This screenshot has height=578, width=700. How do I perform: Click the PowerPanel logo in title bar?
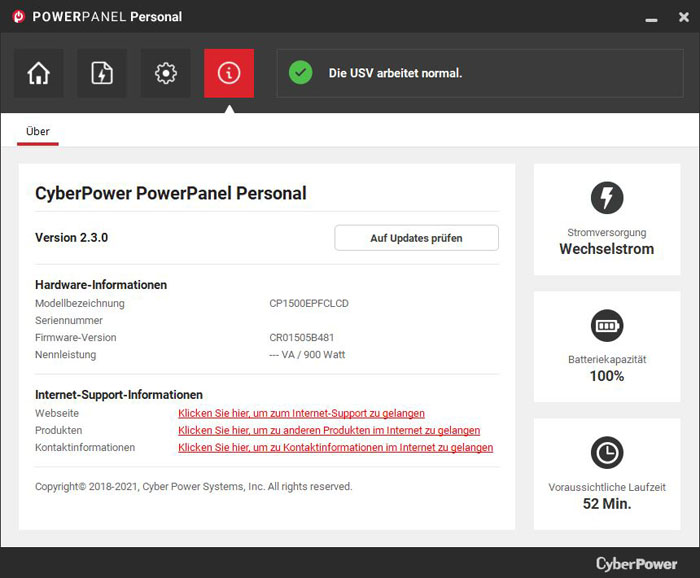coord(18,17)
